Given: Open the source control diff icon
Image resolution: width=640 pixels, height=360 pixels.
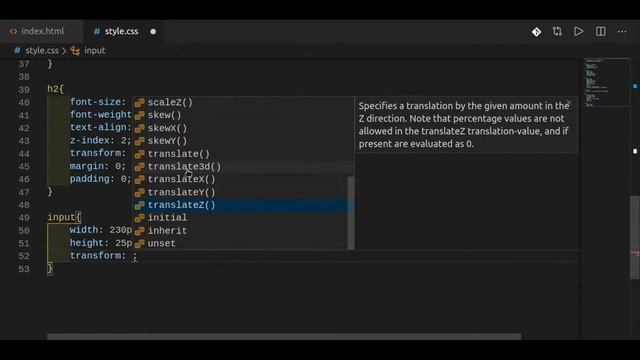Looking at the screenshot, I should pyautogui.click(x=536, y=31).
